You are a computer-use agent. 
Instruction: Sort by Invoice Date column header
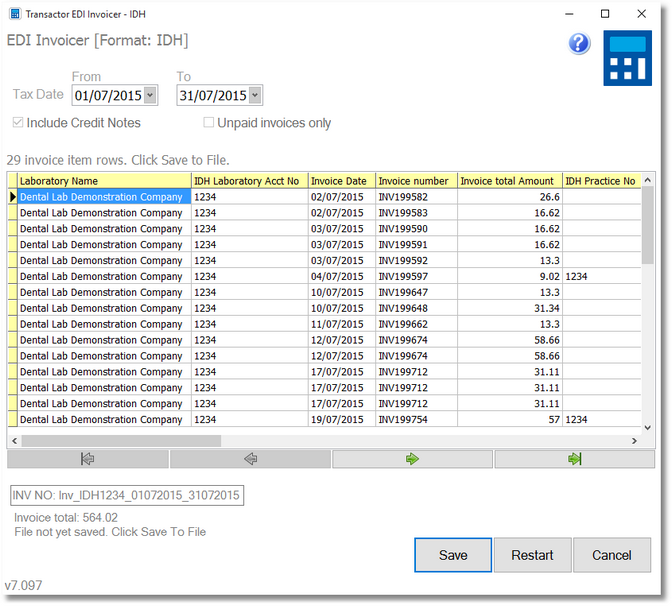[341, 181]
